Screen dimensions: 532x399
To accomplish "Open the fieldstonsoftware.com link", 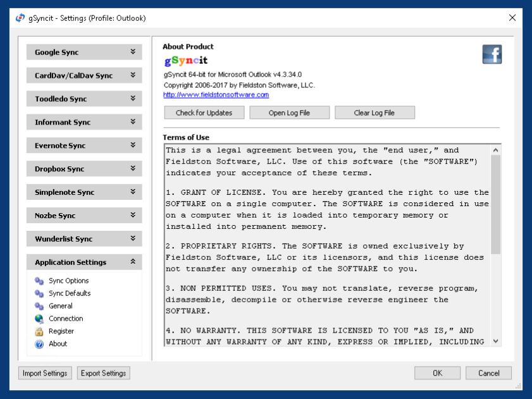I will pos(216,95).
